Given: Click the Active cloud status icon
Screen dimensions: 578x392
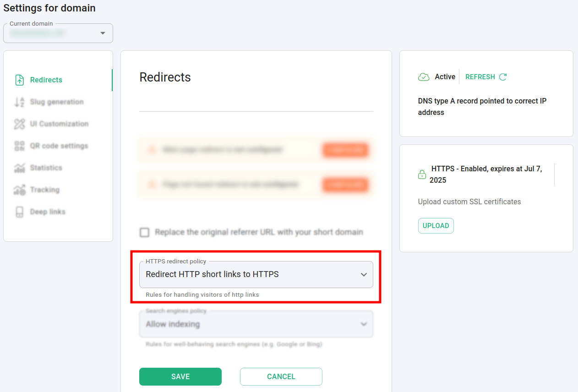Looking at the screenshot, I should coord(424,77).
